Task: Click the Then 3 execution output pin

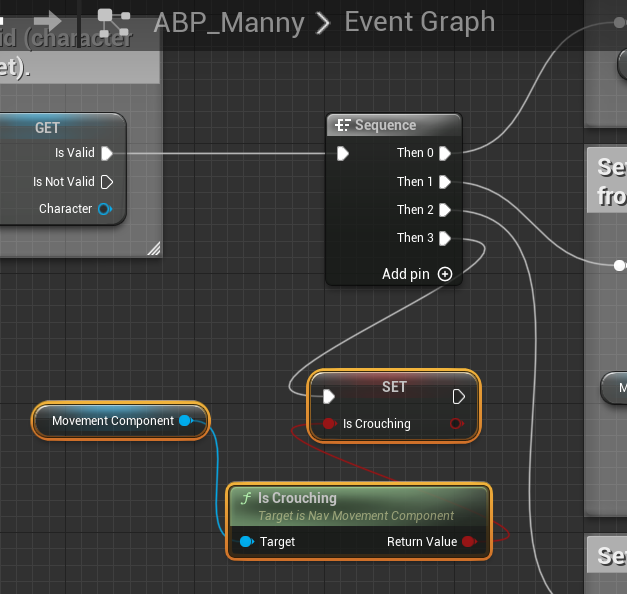Action: click(x=444, y=238)
